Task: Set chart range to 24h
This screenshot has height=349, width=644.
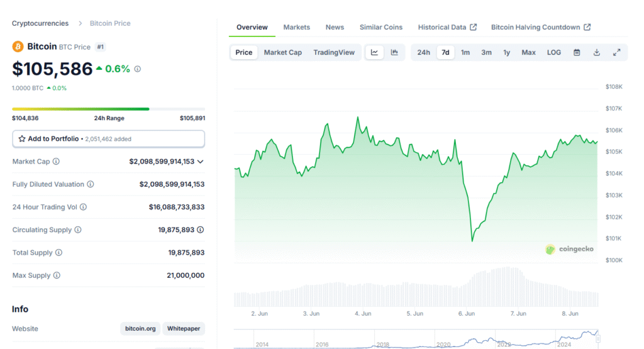Action: [x=423, y=52]
